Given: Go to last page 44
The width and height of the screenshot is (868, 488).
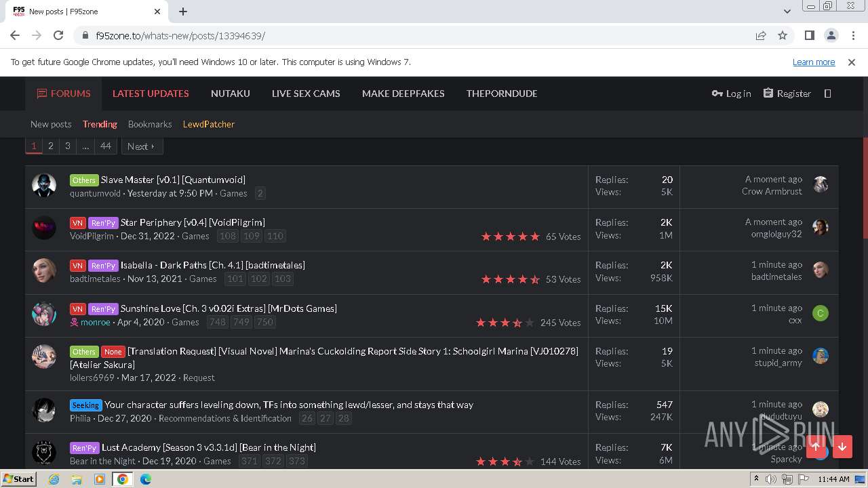Looking at the screenshot, I should (x=105, y=146).
